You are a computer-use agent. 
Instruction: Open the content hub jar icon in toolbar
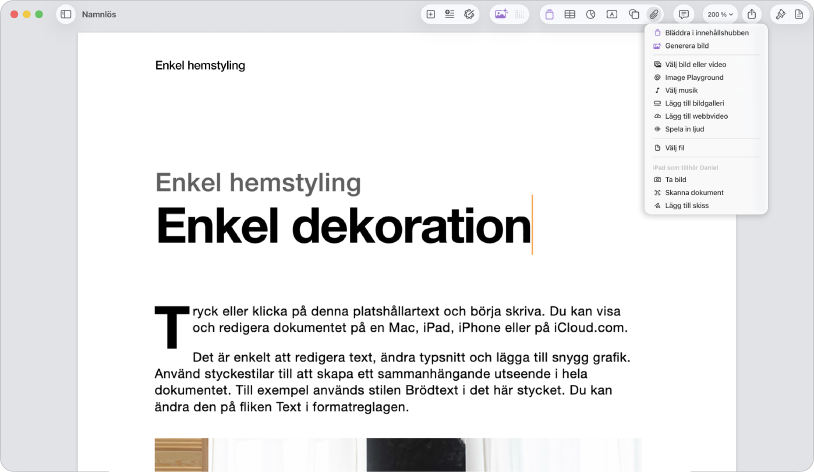549,15
